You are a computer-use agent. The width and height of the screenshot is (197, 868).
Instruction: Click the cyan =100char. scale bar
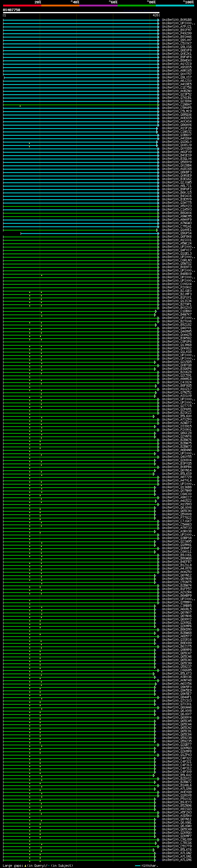tap(137, 866)
